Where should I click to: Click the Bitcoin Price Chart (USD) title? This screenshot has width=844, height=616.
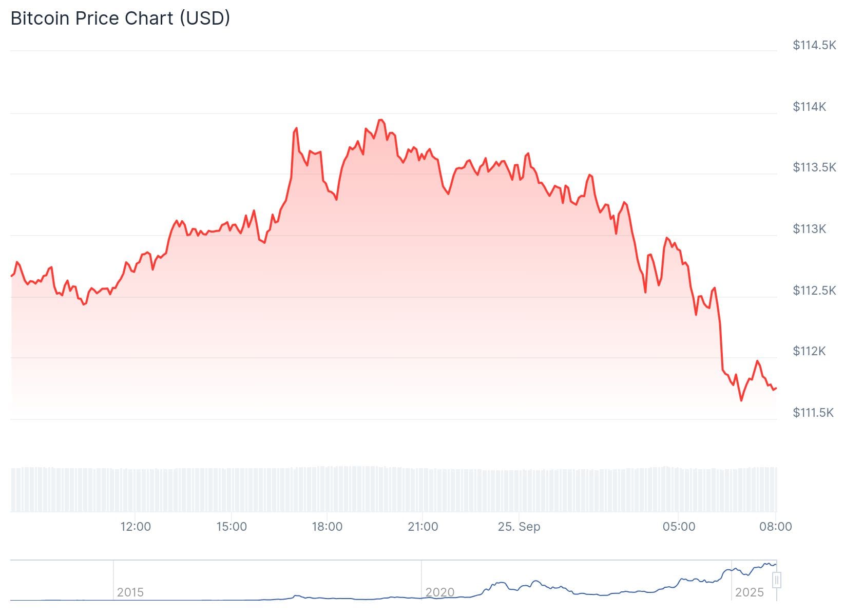[x=120, y=18]
